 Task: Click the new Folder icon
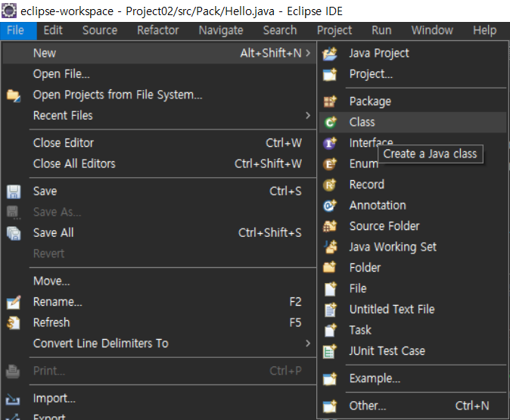[x=330, y=267]
